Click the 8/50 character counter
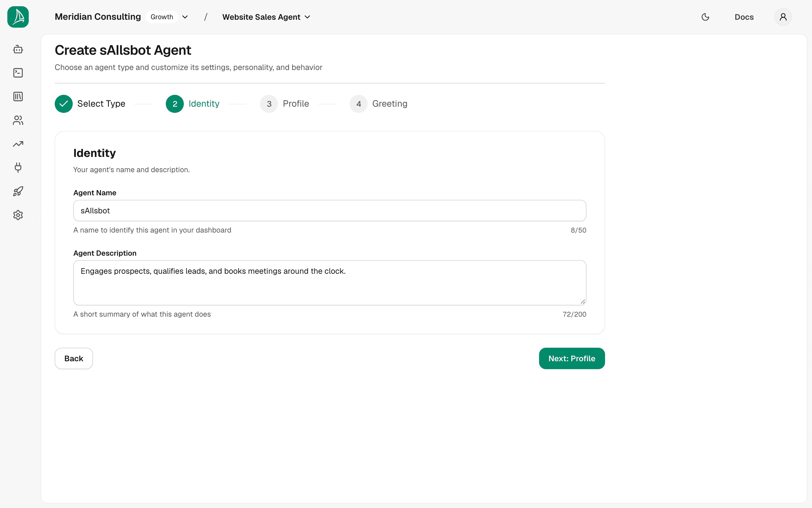Screen dimensions: 812x508 click(578, 230)
